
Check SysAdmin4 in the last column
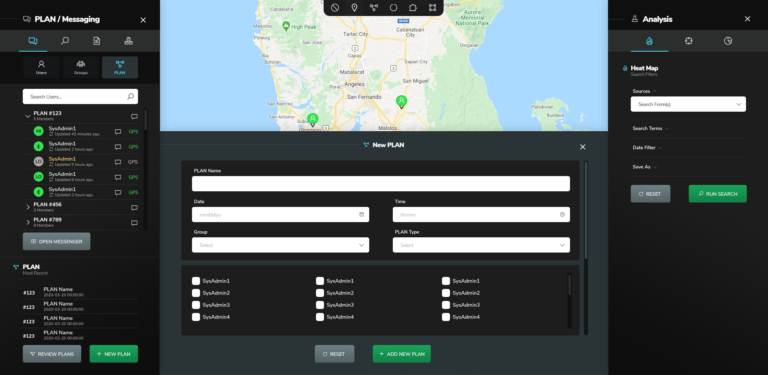(446, 317)
